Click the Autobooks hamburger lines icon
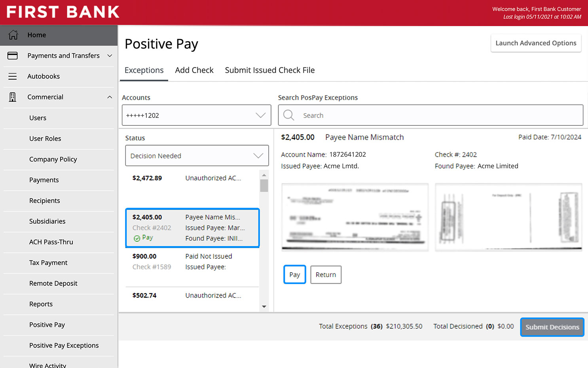The image size is (588, 368). tap(13, 76)
